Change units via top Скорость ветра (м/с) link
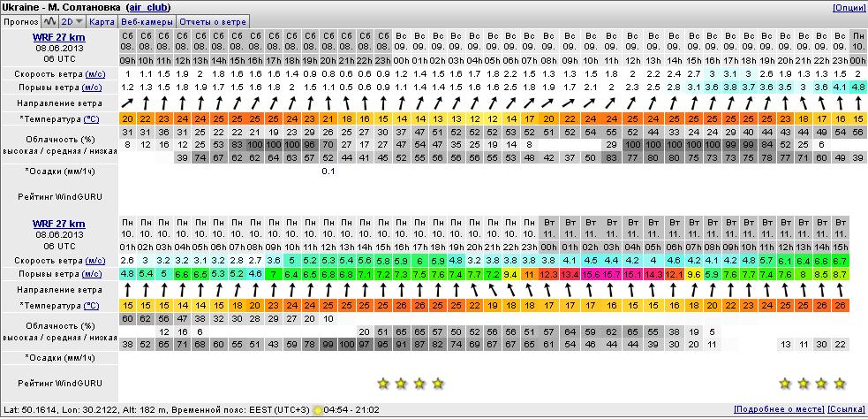 94,74
